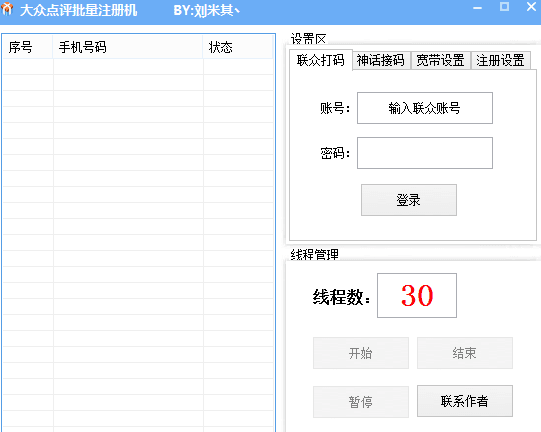This screenshot has width=541, height=432.
Task: Click the 暂停 button
Action: (361, 402)
